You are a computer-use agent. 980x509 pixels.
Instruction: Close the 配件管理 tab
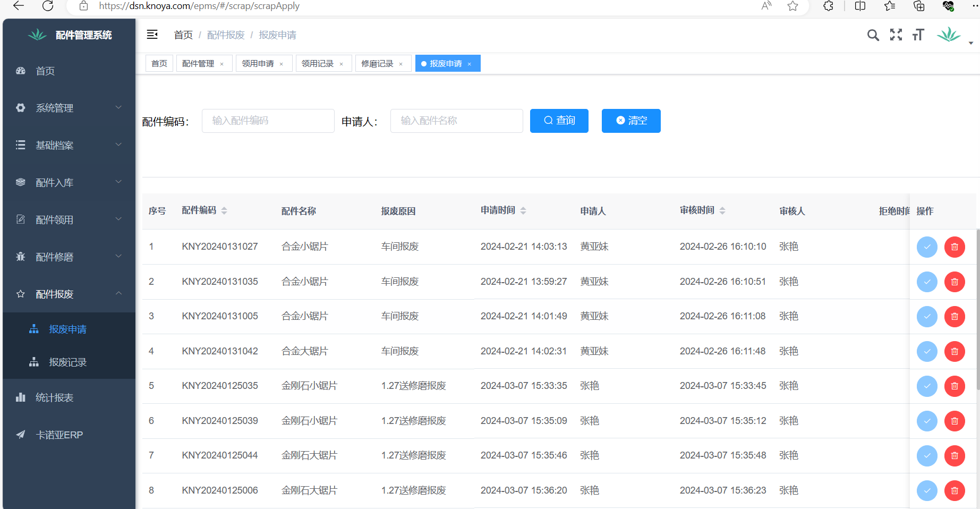222,64
